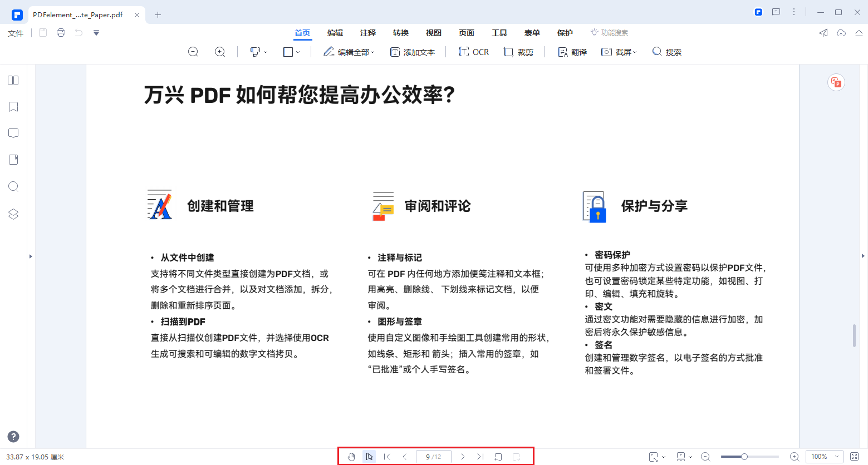This screenshot has height=465, width=868.
Task: Click the page number input field
Action: pyautogui.click(x=433, y=456)
